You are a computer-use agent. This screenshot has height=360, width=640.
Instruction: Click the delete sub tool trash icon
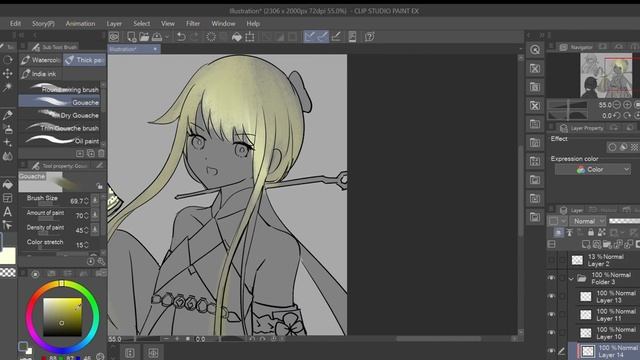[x=101, y=153]
